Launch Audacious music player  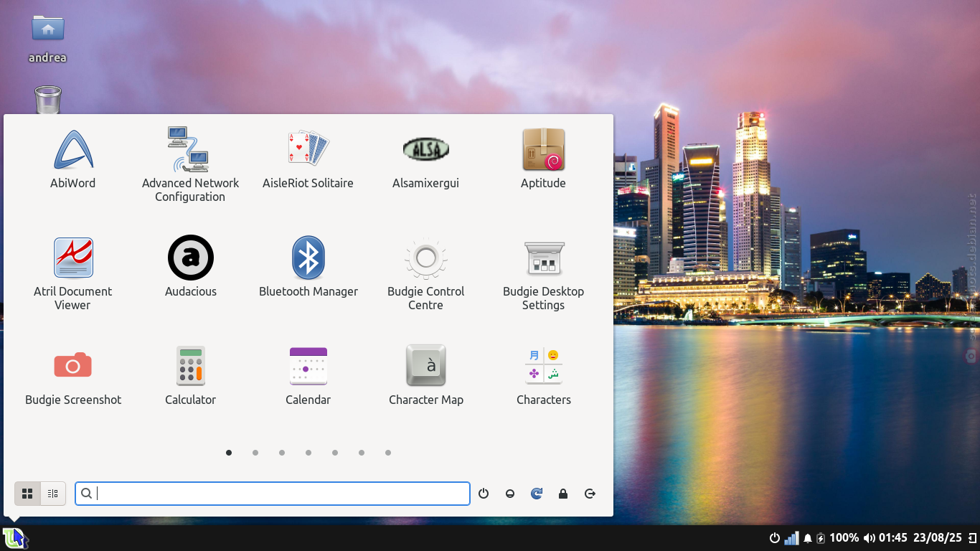190,268
